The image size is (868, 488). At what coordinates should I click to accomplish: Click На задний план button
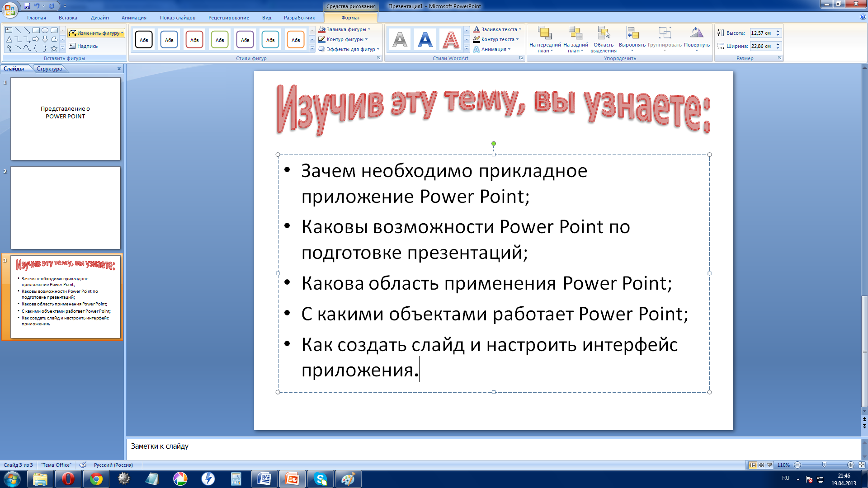coord(576,40)
